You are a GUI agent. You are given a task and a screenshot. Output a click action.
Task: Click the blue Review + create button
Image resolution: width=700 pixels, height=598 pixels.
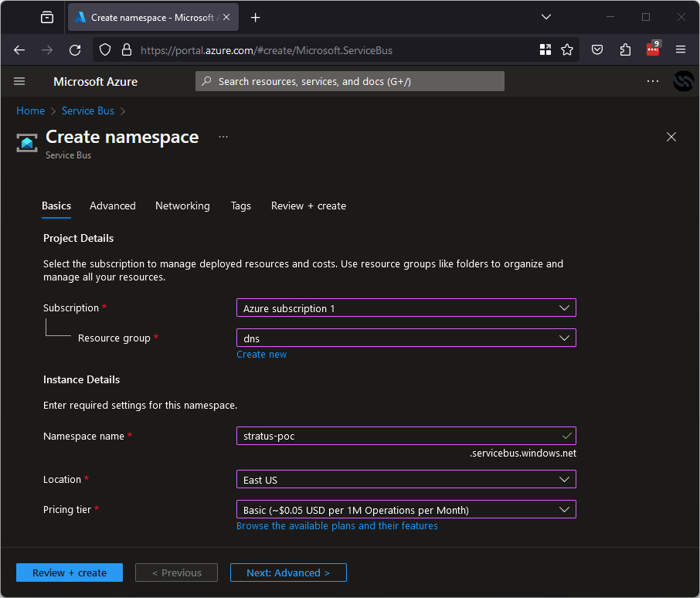coord(70,573)
